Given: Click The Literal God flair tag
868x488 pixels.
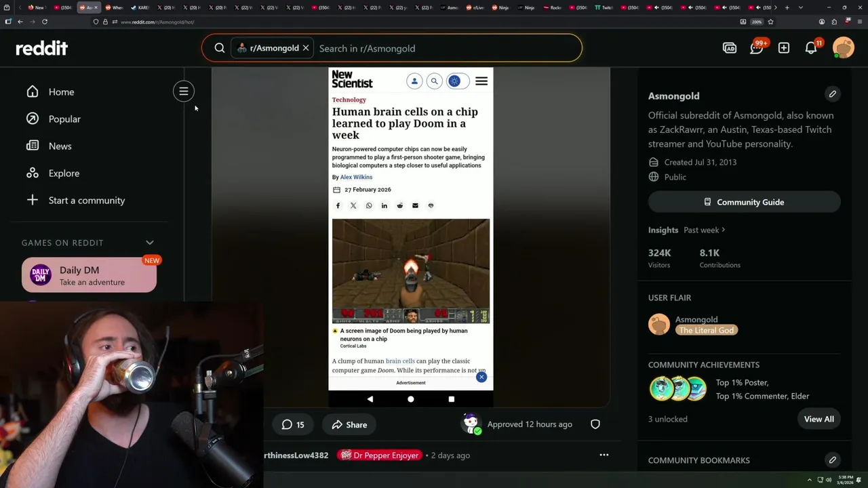Looking at the screenshot, I should [707, 330].
